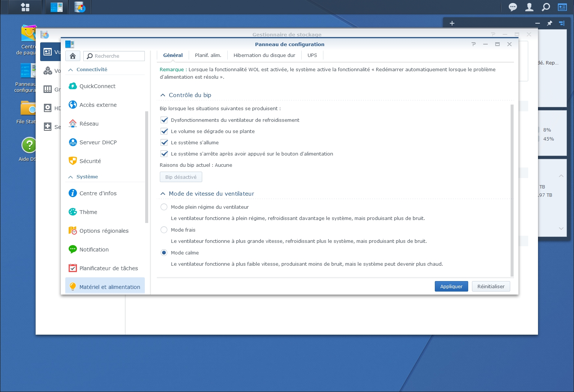Select Mode frais fan speed
This screenshot has width=574, height=392.
(164, 230)
